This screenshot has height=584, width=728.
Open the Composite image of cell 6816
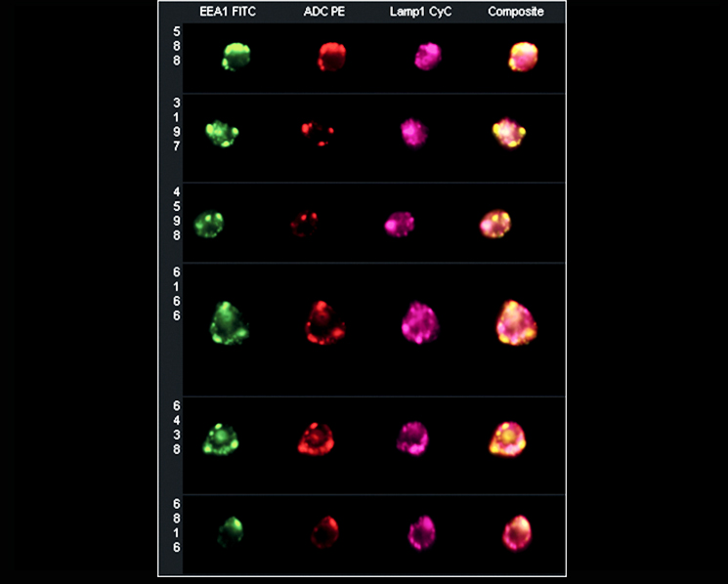point(518,533)
